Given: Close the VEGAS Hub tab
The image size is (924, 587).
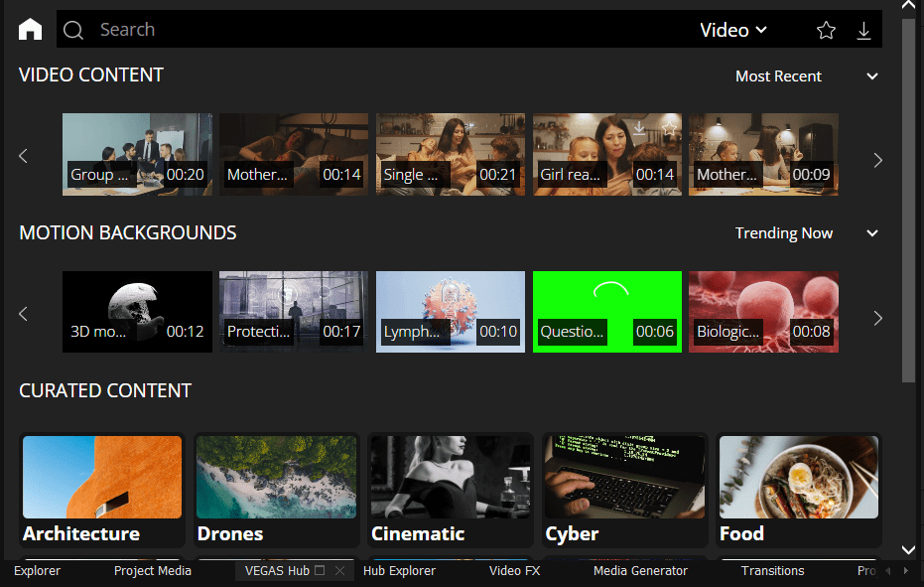Looking at the screenshot, I should pyautogui.click(x=339, y=570).
